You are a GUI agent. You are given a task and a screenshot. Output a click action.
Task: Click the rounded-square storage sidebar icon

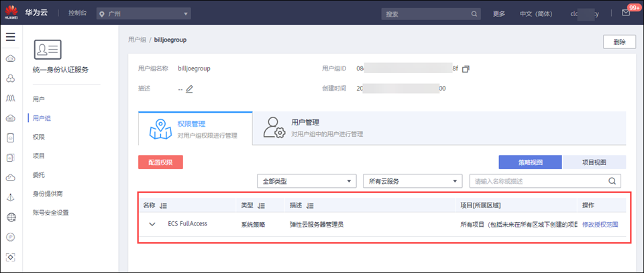click(x=11, y=138)
